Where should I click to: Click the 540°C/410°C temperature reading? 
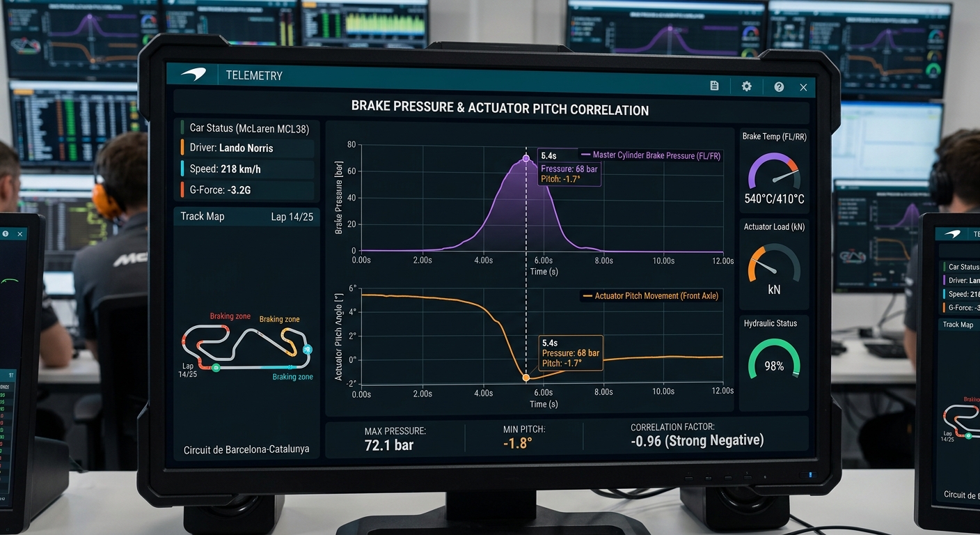pos(774,199)
